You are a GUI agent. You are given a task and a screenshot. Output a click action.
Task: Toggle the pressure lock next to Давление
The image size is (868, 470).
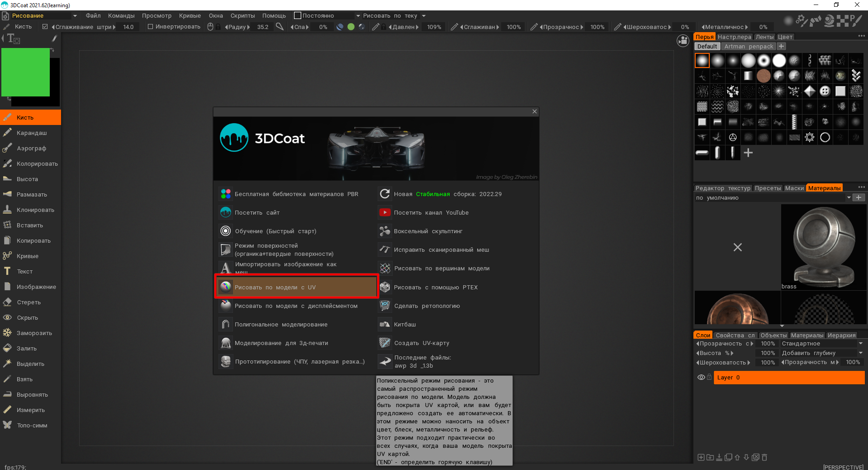(384, 27)
